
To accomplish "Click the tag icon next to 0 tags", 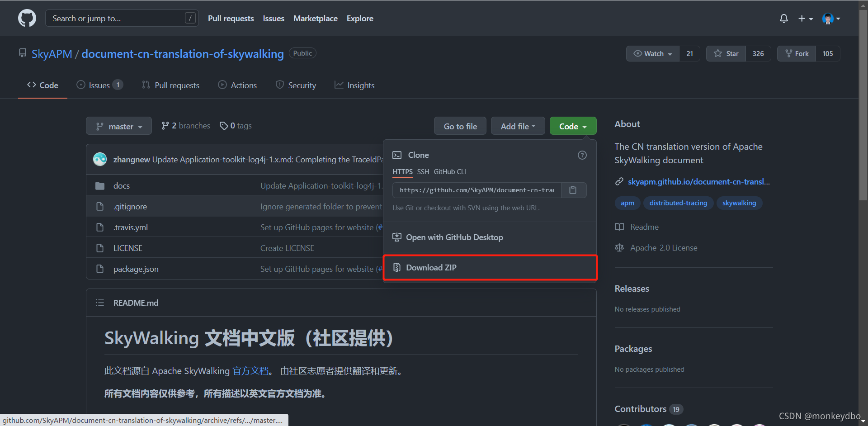I will 224,126.
